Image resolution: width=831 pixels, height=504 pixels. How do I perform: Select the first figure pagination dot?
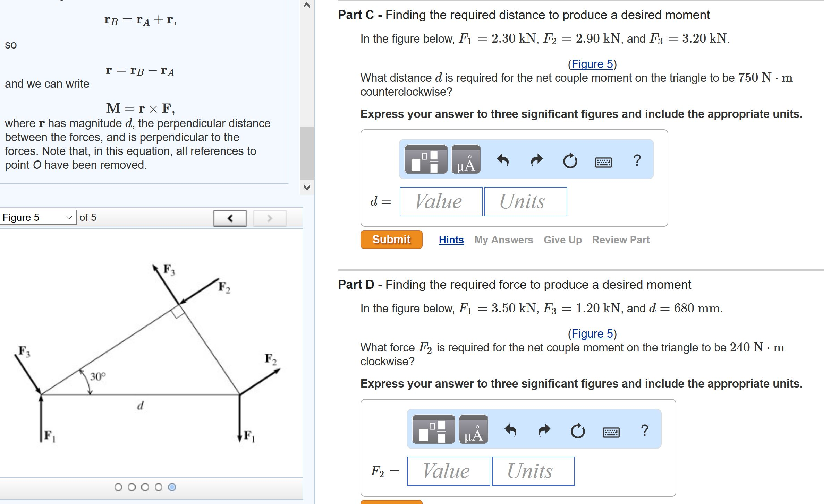tap(118, 487)
